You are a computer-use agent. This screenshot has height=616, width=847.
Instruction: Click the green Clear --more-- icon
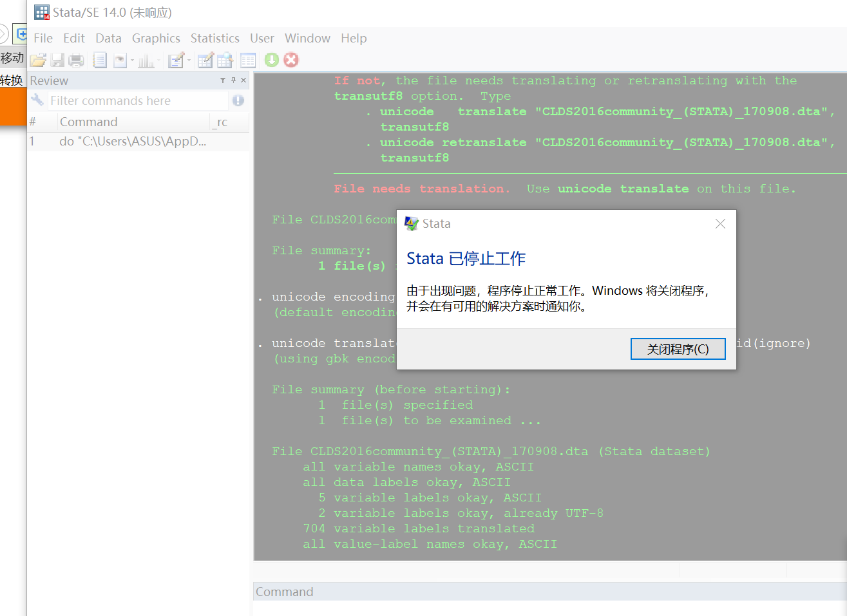272,60
